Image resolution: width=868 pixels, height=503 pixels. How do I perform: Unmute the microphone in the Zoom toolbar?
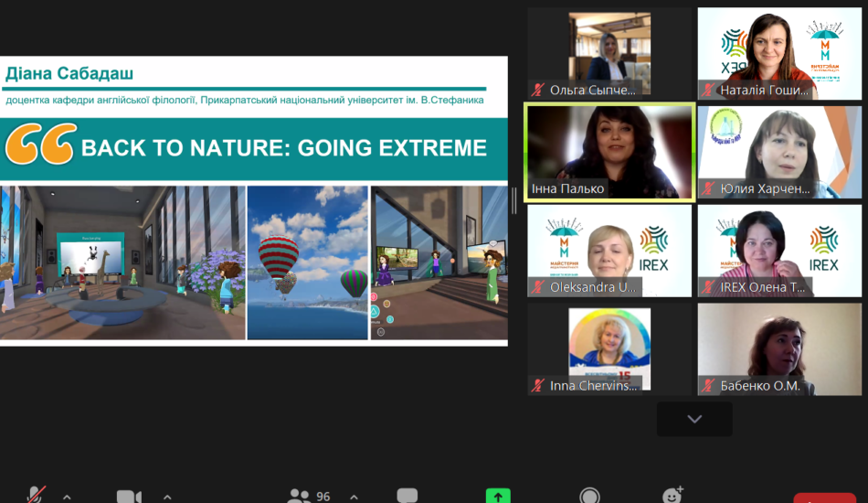tap(36, 495)
